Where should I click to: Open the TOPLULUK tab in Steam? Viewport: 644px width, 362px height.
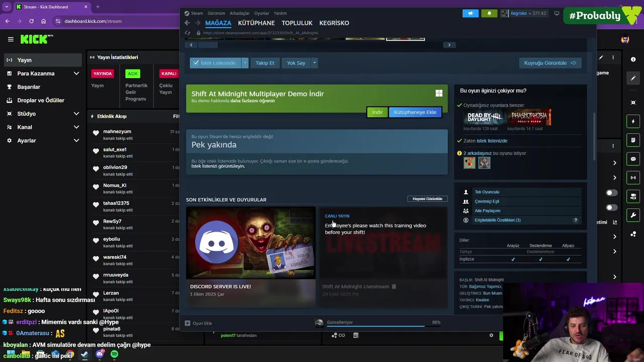pyautogui.click(x=297, y=23)
